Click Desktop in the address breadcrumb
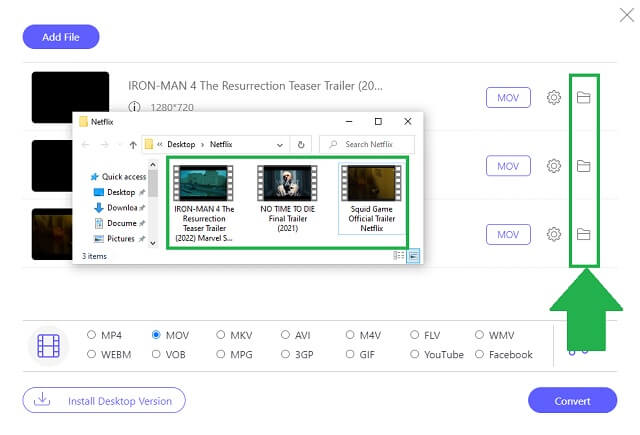Viewport: 640px width, 435px height. pyautogui.click(x=181, y=144)
